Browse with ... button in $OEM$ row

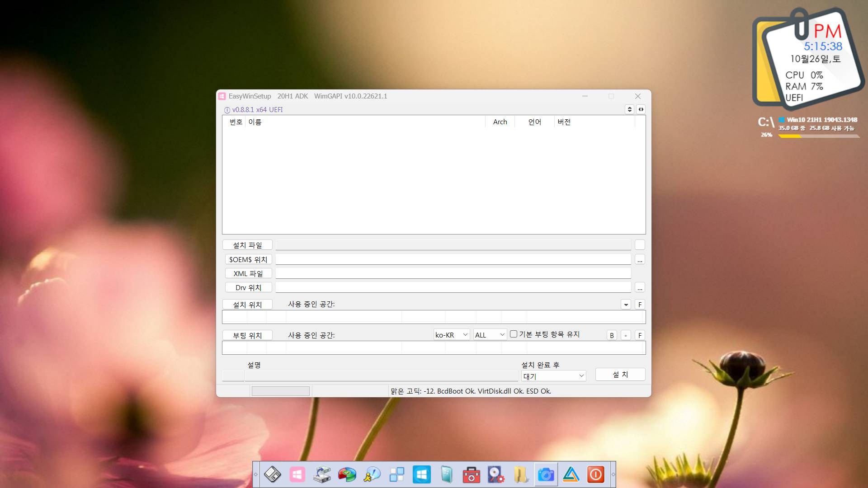coord(640,260)
